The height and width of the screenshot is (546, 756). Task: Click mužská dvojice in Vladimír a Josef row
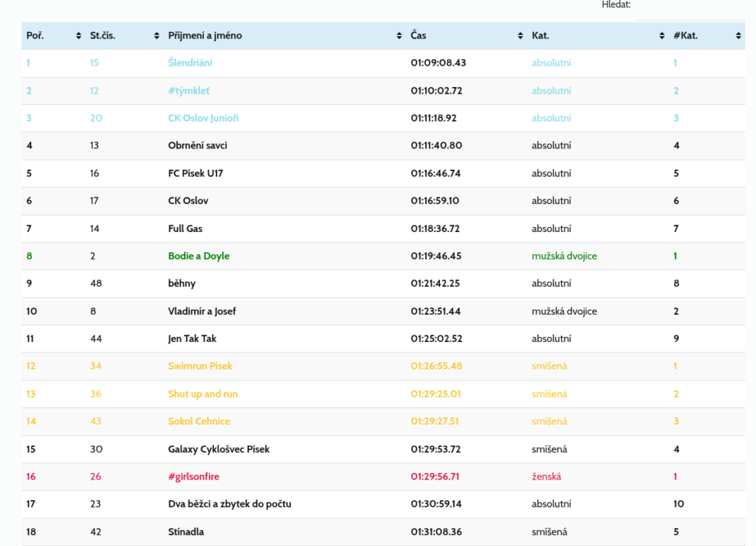pos(564,311)
